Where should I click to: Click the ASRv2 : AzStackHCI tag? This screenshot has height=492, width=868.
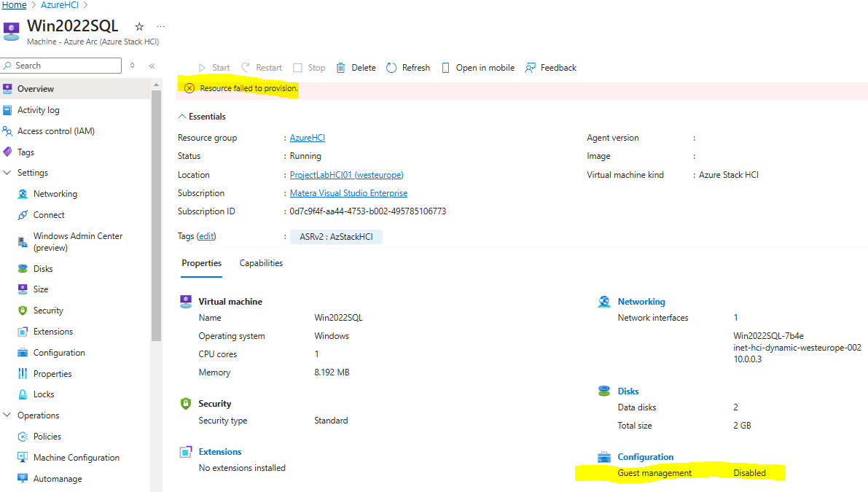coord(336,236)
